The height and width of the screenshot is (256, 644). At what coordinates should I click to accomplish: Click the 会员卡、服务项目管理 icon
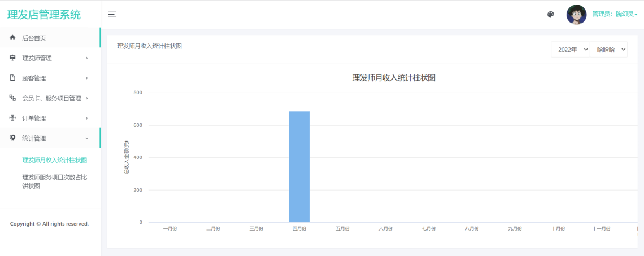pos(12,98)
